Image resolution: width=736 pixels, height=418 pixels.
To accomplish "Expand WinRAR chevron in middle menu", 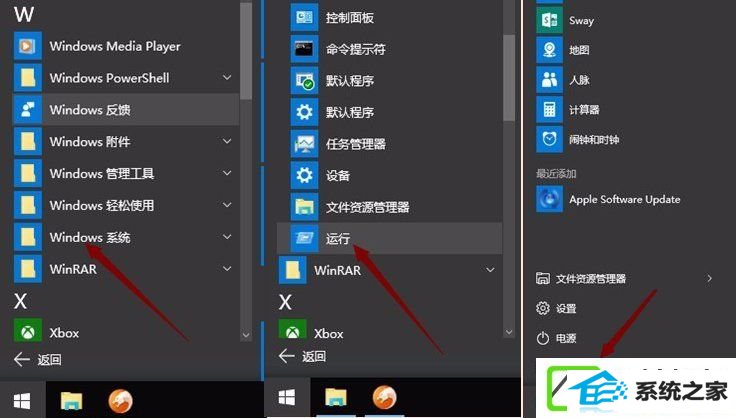I will [491, 270].
